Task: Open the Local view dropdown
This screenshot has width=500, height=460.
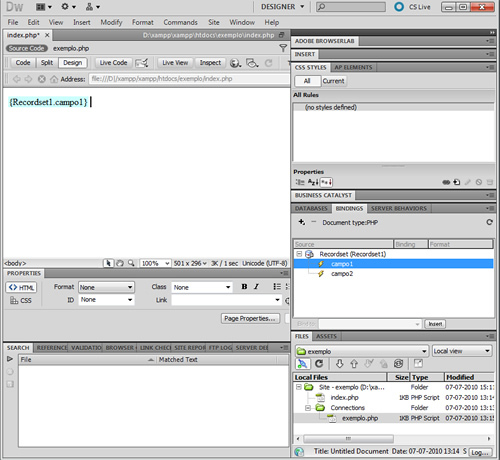Action: click(x=462, y=351)
